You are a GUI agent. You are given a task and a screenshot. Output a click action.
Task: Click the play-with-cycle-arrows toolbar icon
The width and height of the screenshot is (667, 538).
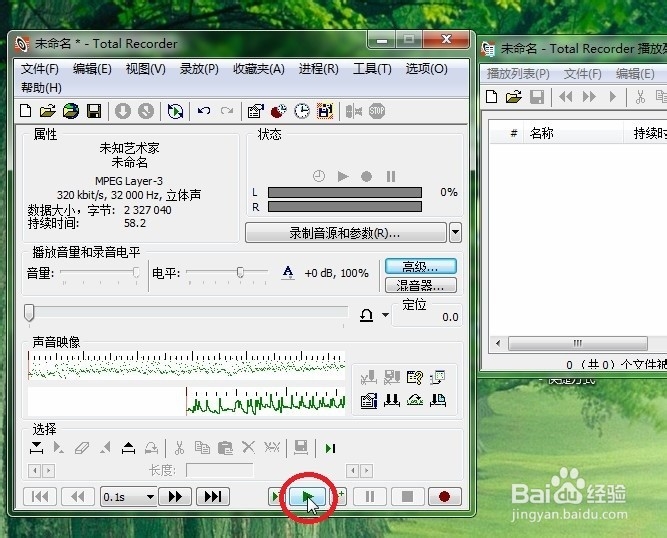[175, 111]
